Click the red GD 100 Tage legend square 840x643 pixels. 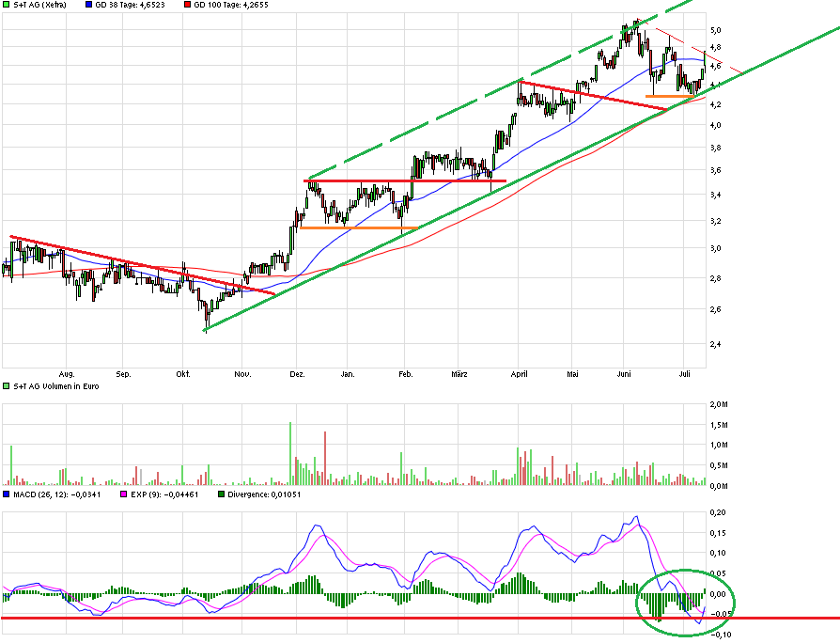pyautogui.click(x=187, y=6)
